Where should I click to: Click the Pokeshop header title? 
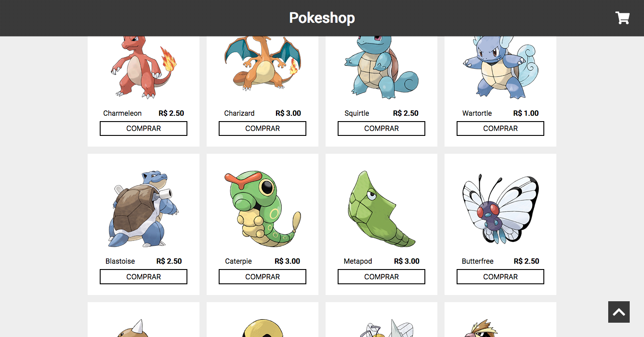coord(322,18)
